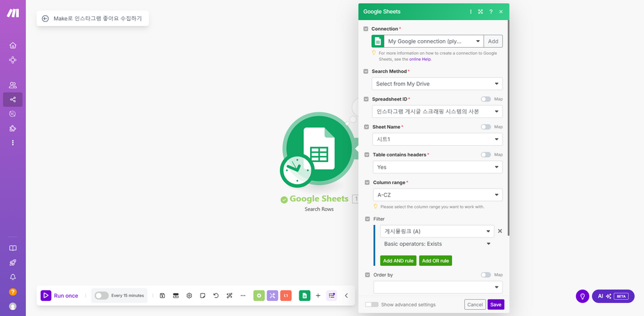Enable the Map toggle for Table contains headers

click(486, 155)
